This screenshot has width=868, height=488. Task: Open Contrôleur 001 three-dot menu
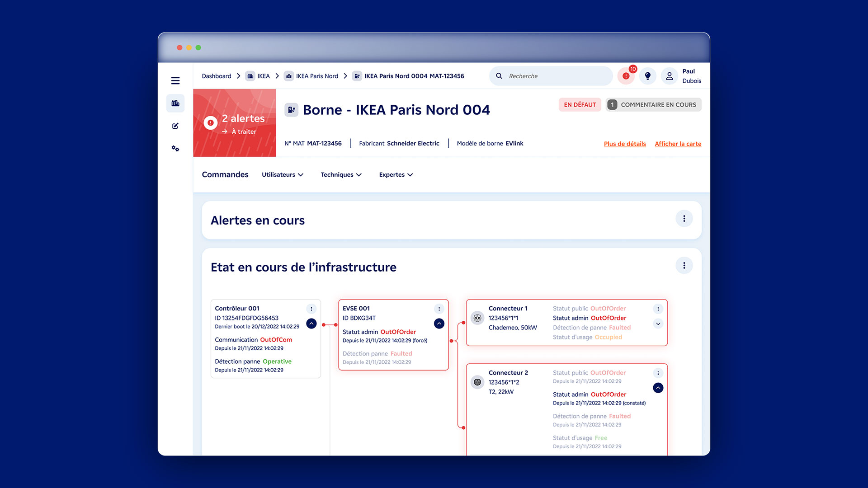click(x=311, y=309)
